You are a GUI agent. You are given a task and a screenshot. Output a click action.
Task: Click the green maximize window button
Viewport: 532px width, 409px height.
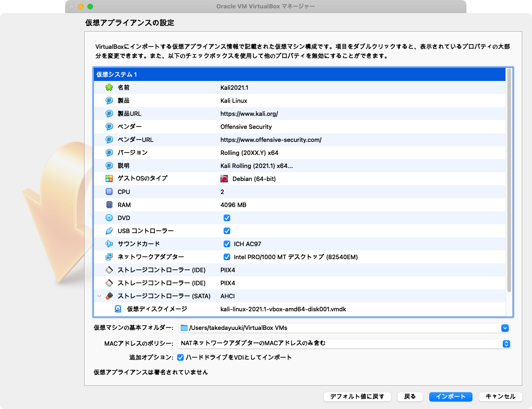[90, 7]
